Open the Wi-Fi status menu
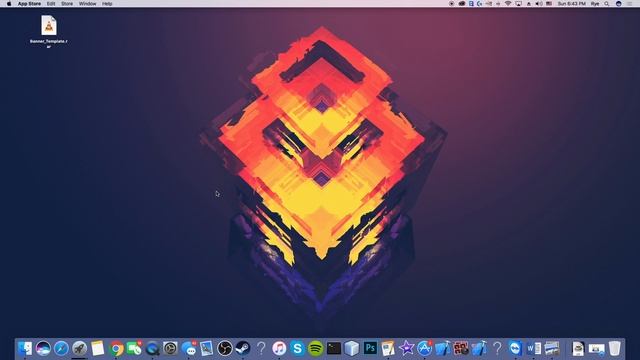This screenshot has width=640, height=360. click(508, 4)
